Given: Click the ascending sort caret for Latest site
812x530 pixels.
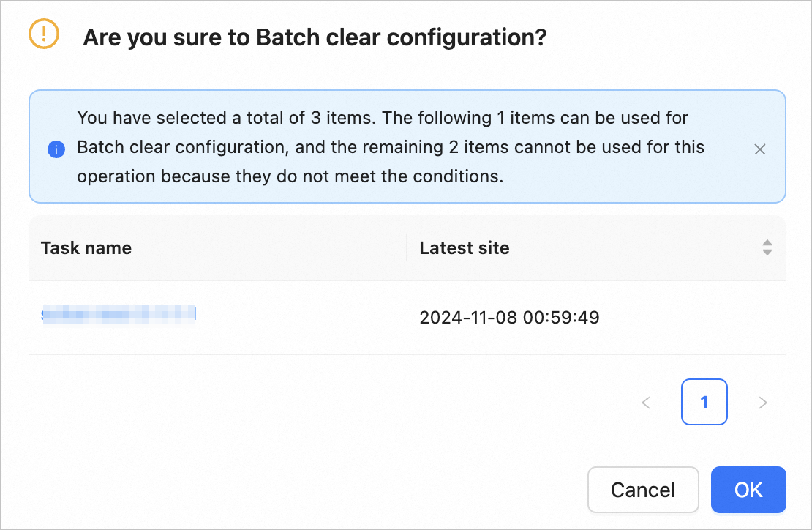Looking at the screenshot, I should [x=767, y=242].
